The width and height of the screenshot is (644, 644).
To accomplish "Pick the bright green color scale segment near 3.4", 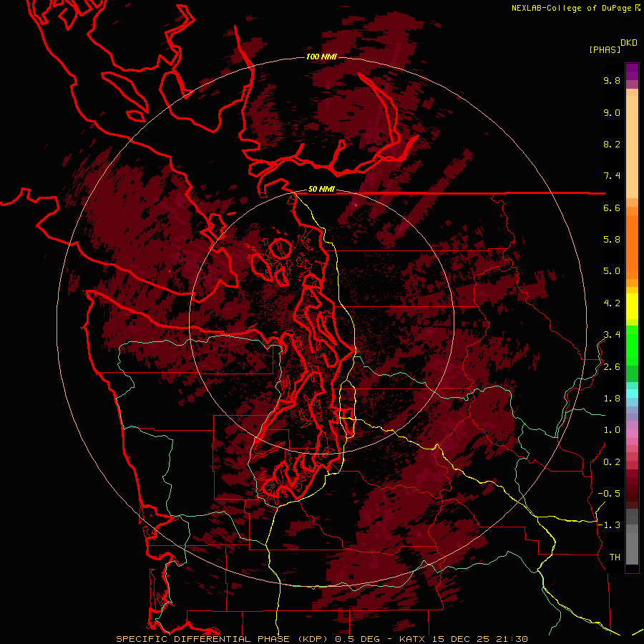I will tap(632, 346).
